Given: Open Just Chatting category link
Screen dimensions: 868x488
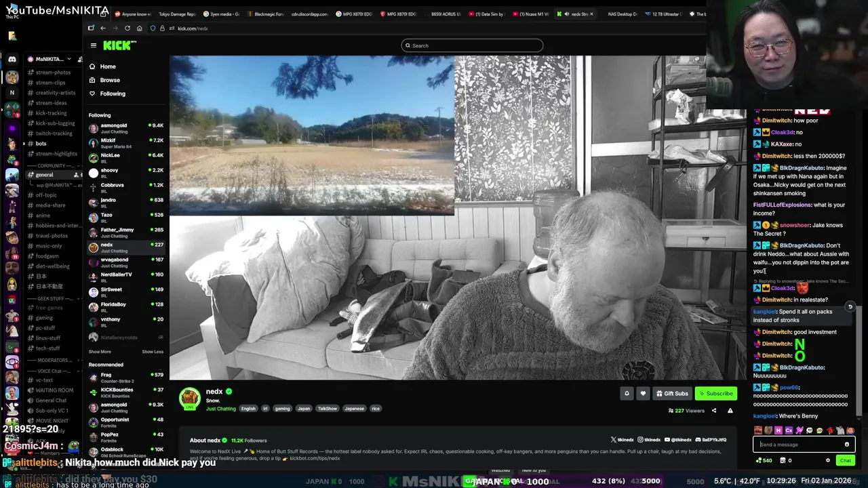Looking at the screenshot, I should point(221,409).
